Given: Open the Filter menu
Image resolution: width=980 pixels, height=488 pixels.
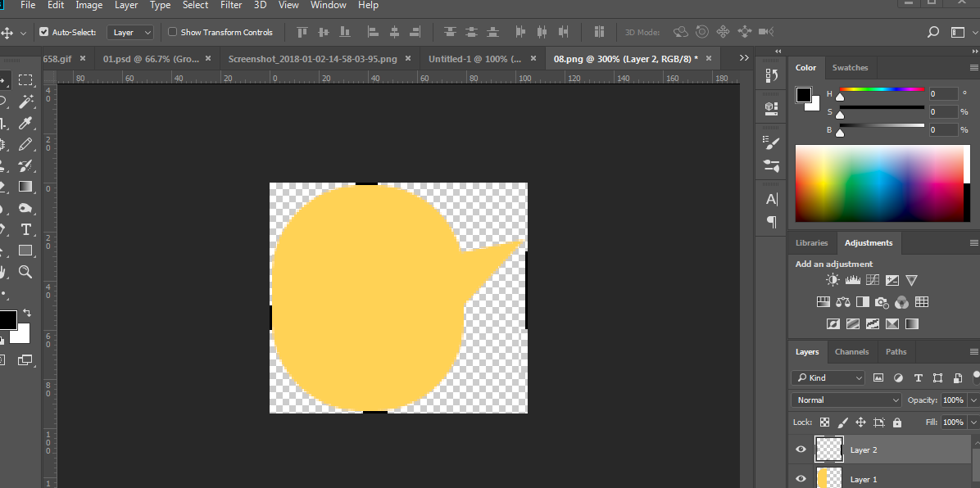Looking at the screenshot, I should click(x=231, y=5).
